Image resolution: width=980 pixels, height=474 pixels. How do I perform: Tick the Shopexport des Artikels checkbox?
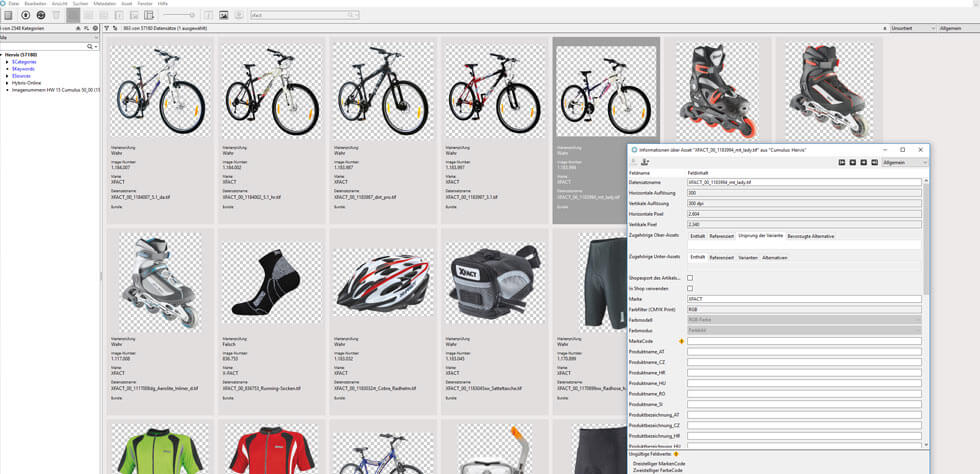point(690,277)
